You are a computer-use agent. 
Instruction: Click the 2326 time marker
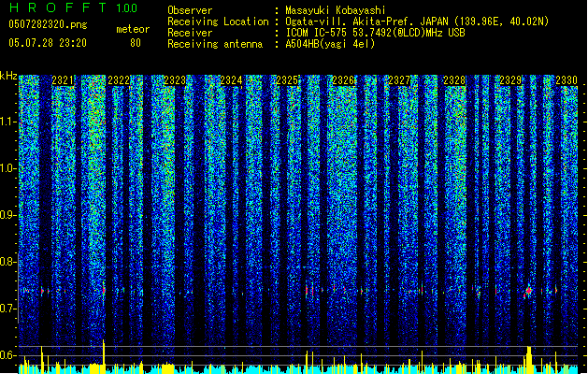click(x=343, y=80)
